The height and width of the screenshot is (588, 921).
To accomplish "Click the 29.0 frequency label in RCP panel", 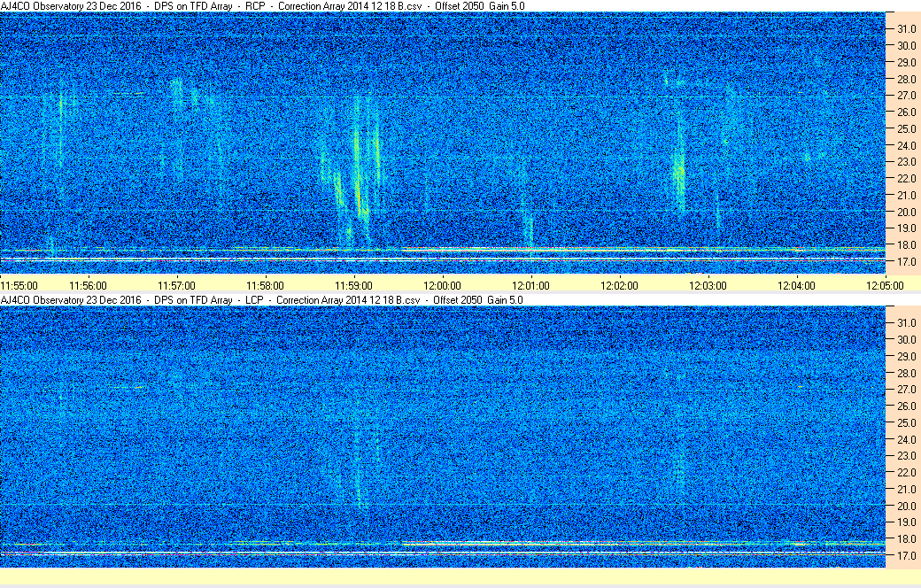I will coord(906,62).
